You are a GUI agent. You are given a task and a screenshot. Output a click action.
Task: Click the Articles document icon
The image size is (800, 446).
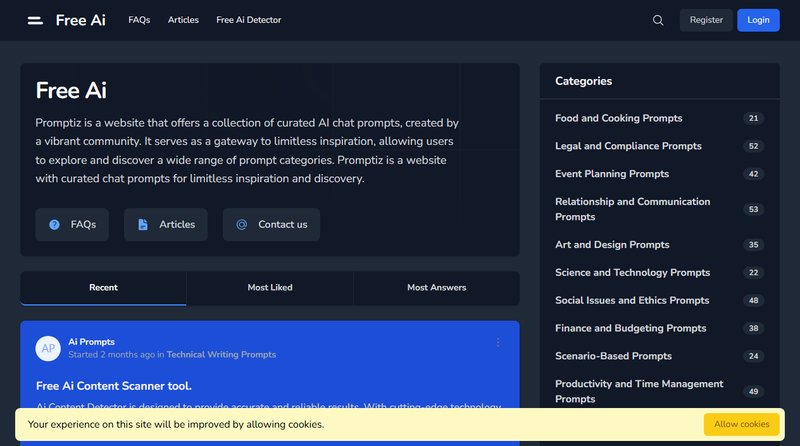[x=143, y=225]
